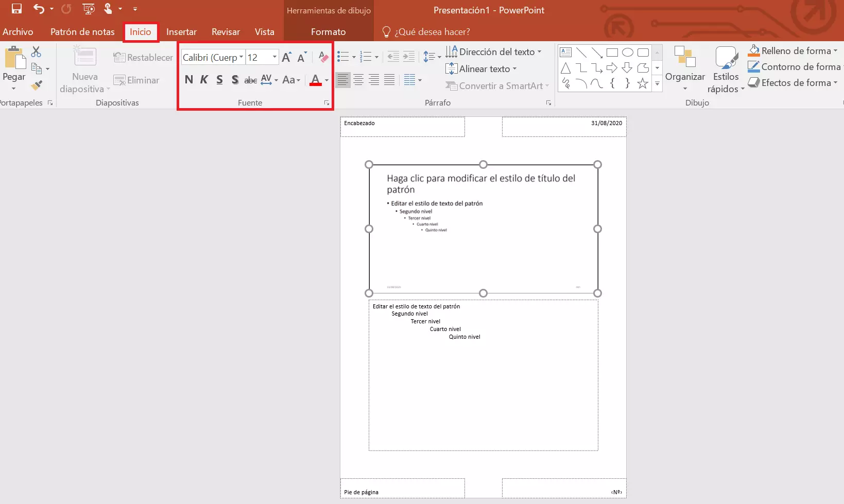Open the Patrón de notas tab

(82, 32)
